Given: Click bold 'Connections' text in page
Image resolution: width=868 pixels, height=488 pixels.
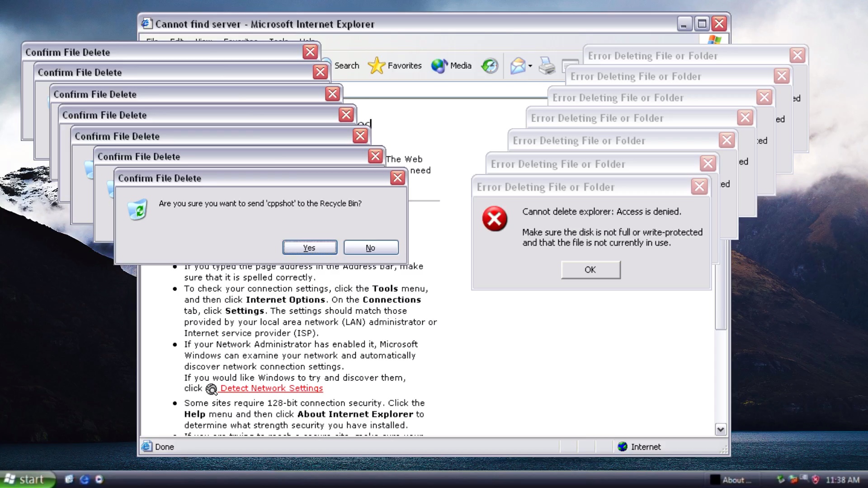Looking at the screenshot, I should tap(392, 300).
